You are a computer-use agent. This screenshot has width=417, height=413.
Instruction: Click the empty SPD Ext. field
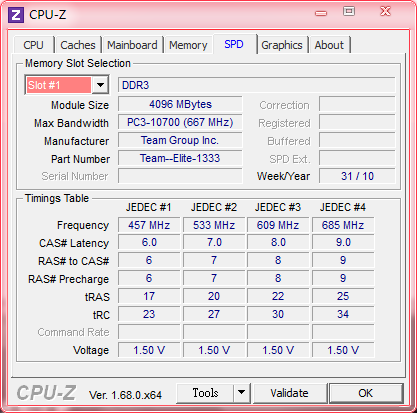pos(357,158)
